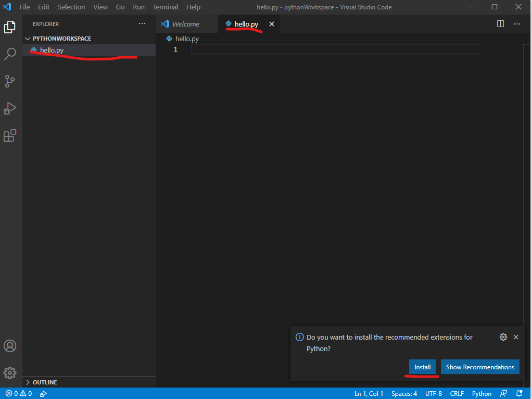
Task: Click Ln 1, Col 1 in status bar
Action: click(369, 394)
